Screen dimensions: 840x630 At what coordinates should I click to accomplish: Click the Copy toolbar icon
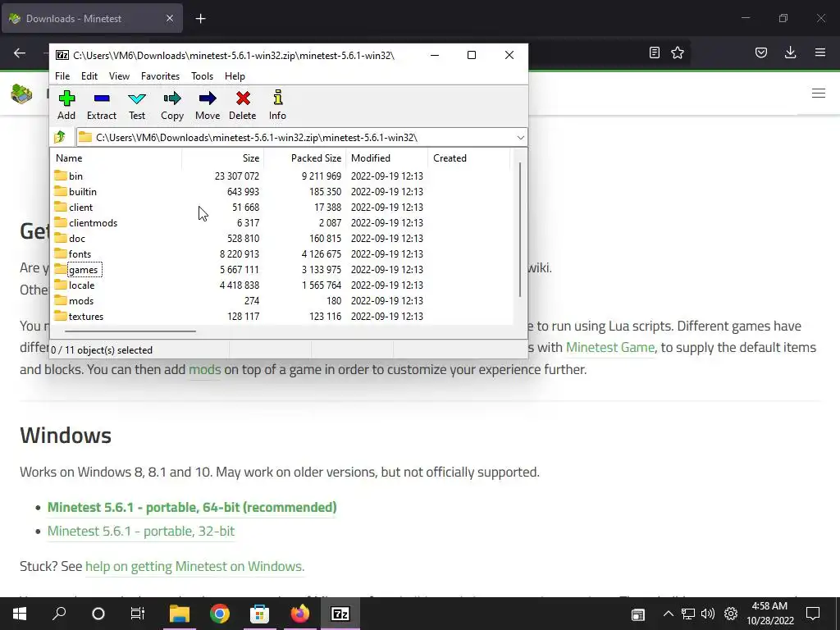click(x=172, y=98)
